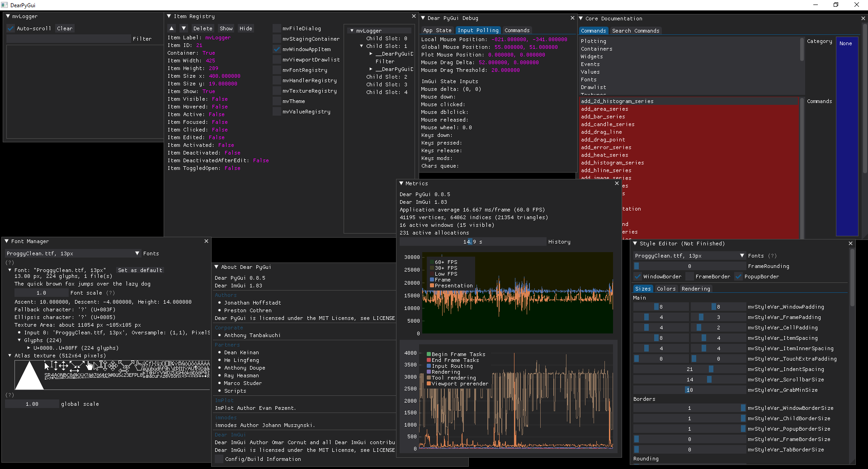Click the move-down arrow in Item Registry

(184, 28)
